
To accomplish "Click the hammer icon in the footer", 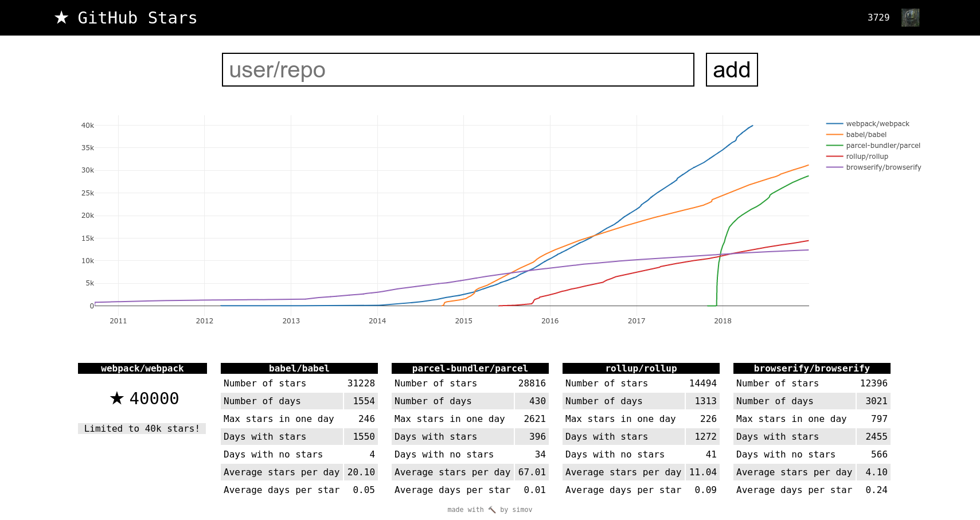I will [x=492, y=510].
